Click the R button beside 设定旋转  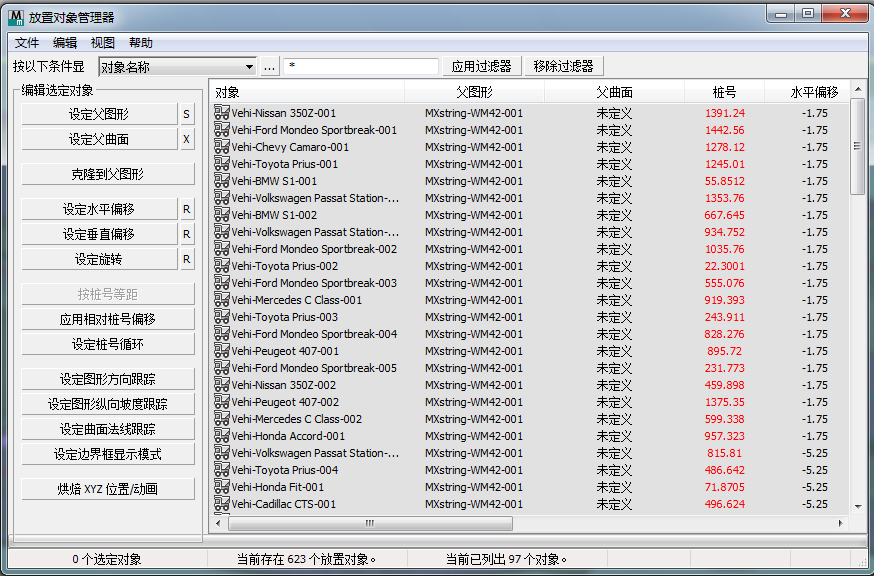point(187,259)
